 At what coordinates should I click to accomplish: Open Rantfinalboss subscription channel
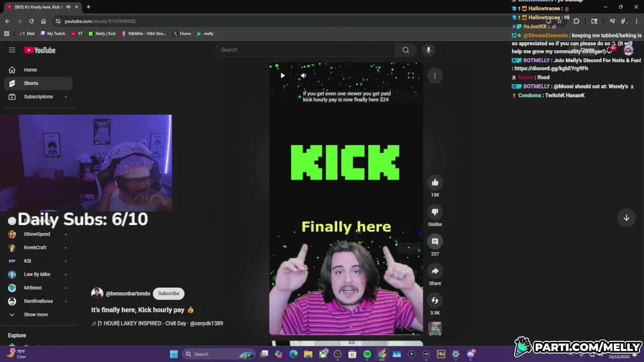pos(38,301)
